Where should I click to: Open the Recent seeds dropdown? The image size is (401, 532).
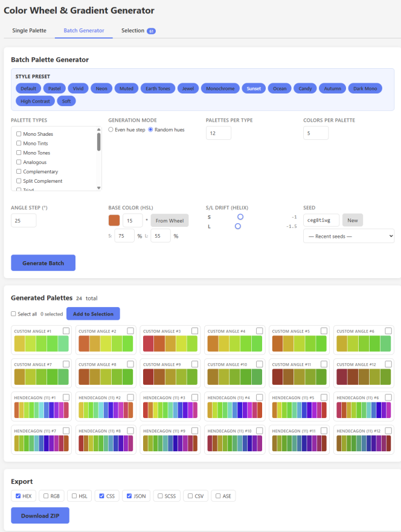[x=348, y=236]
